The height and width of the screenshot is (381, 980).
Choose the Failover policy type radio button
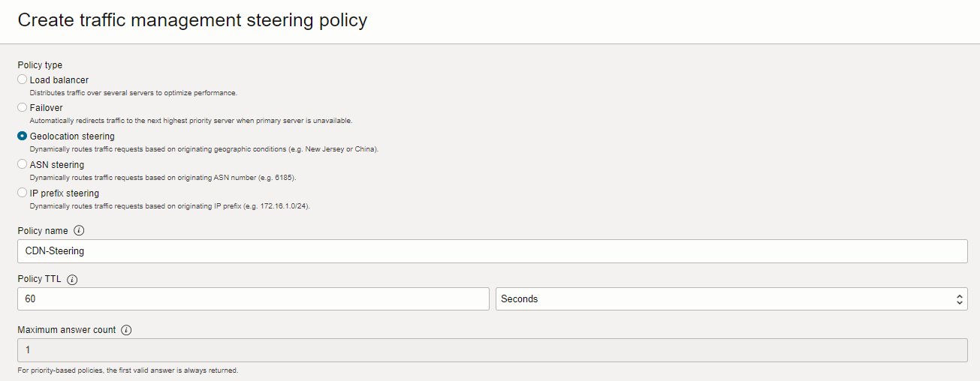click(x=23, y=108)
